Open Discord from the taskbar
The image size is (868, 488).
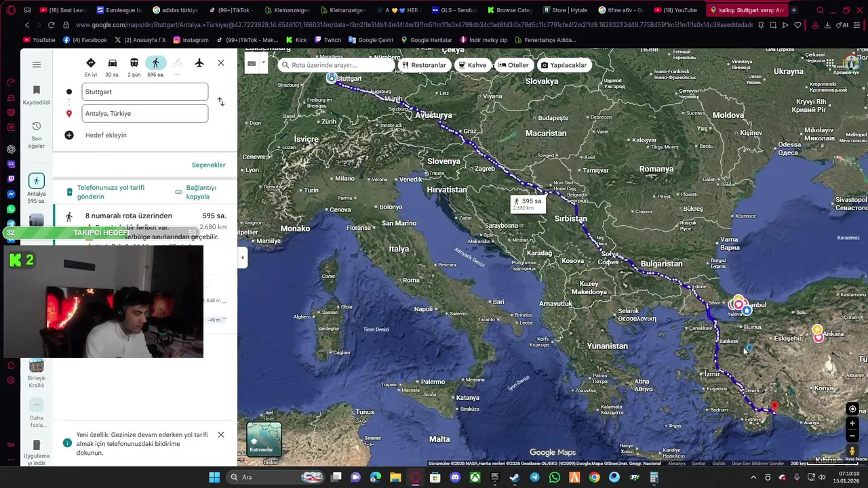coord(455,477)
